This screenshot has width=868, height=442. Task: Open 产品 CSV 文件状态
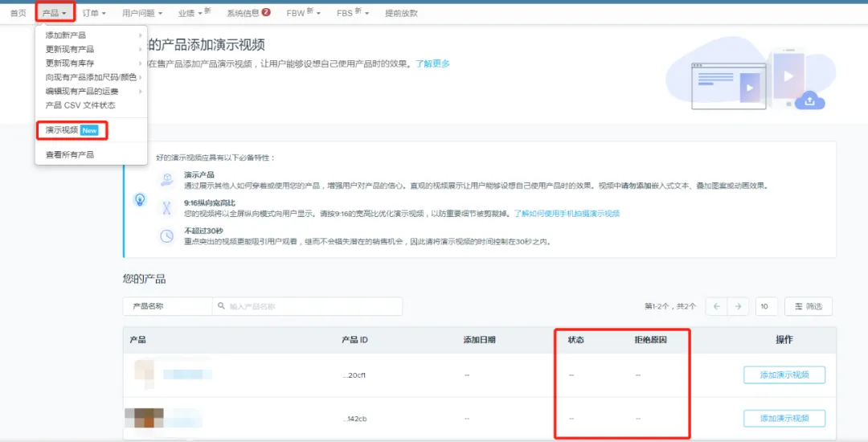click(x=92, y=105)
